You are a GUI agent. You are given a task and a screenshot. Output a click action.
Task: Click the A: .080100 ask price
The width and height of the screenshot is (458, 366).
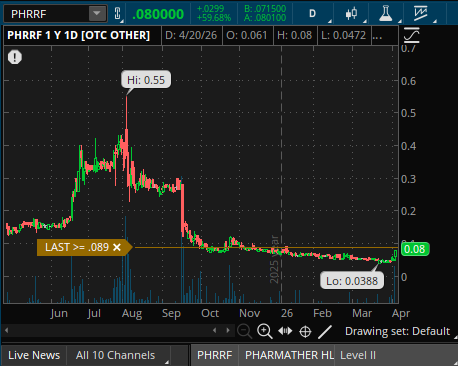(265, 18)
